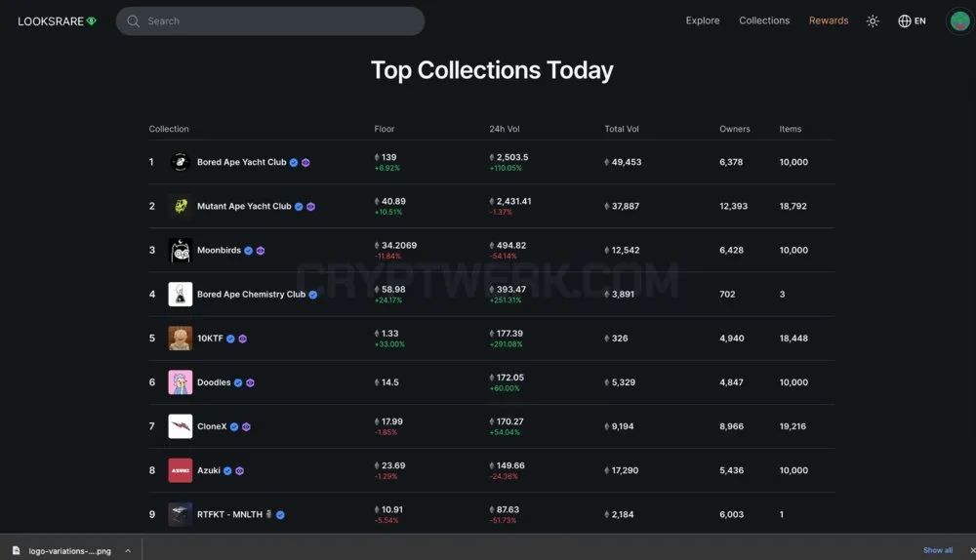
Task: Click the 10KTF collection name
Action: pyautogui.click(x=210, y=339)
